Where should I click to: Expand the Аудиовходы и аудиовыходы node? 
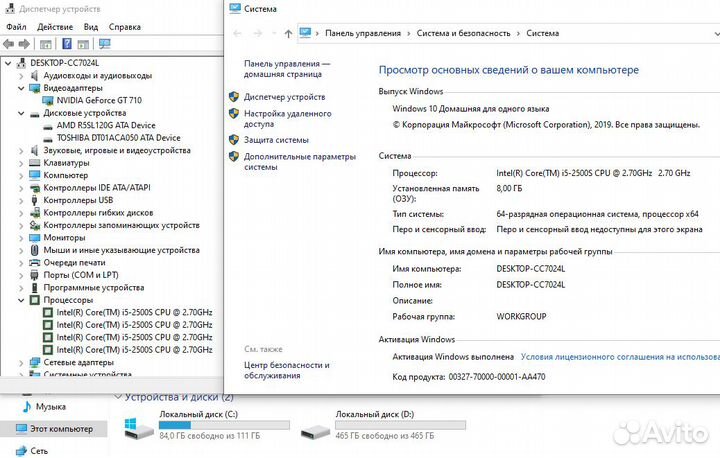(x=21, y=76)
